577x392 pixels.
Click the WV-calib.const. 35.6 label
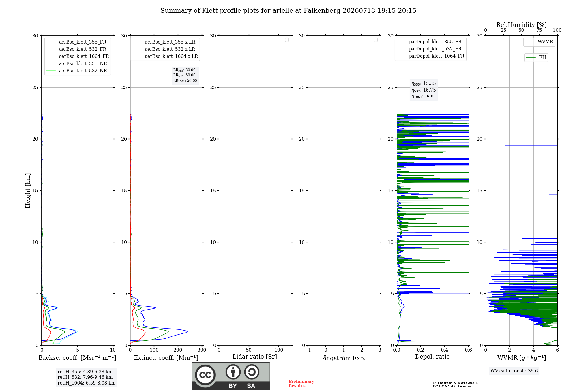[514, 371]
